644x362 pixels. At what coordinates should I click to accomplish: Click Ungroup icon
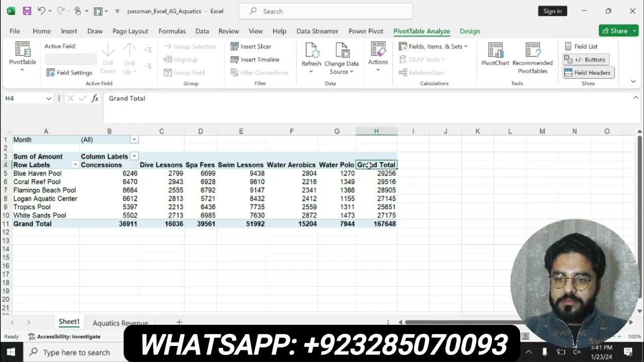(x=168, y=59)
